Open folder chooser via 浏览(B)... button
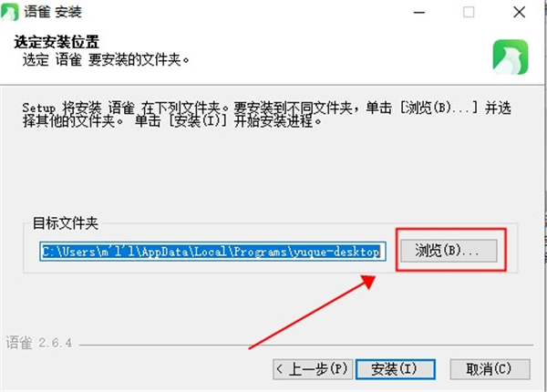547x392 pixels. (x=449, y=251)
